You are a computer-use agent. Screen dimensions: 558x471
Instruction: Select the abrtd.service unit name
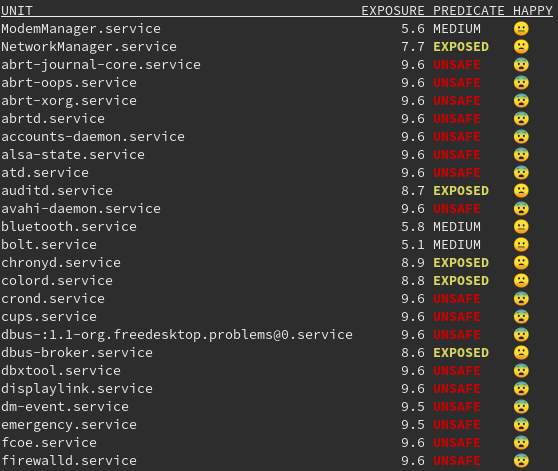[53, 118]
